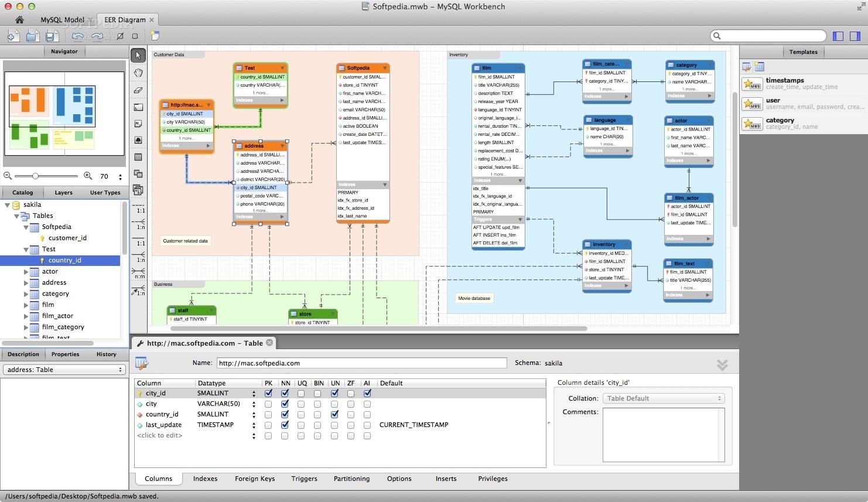Open the MySQL Model tab
The height and width of the screenshot is (502, 868).
click(61, 19)
